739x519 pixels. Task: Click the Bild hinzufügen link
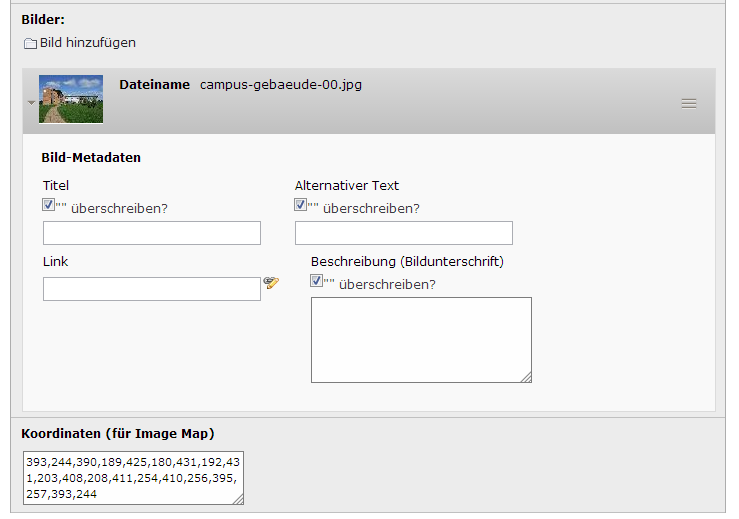point(88,43)
